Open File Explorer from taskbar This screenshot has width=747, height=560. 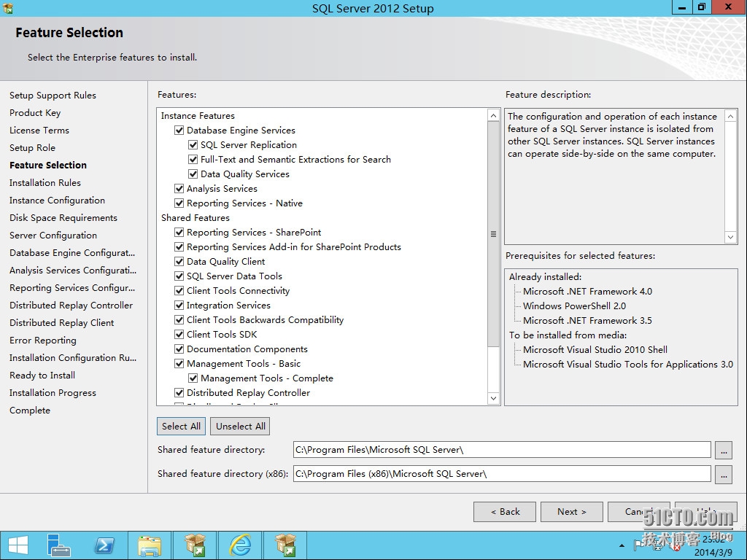point(149,545)
